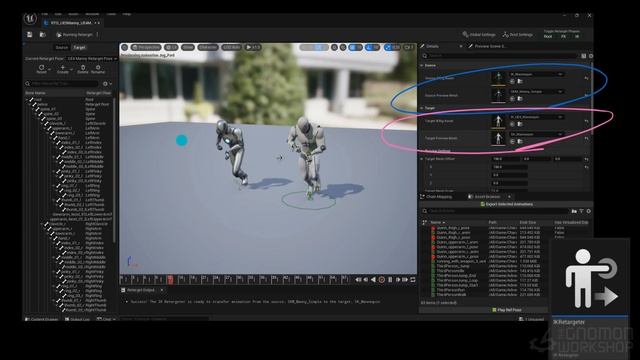Click the red current-frame marker on timeline
This screenshot has width=640, height=360.
[x=170, y=280]
